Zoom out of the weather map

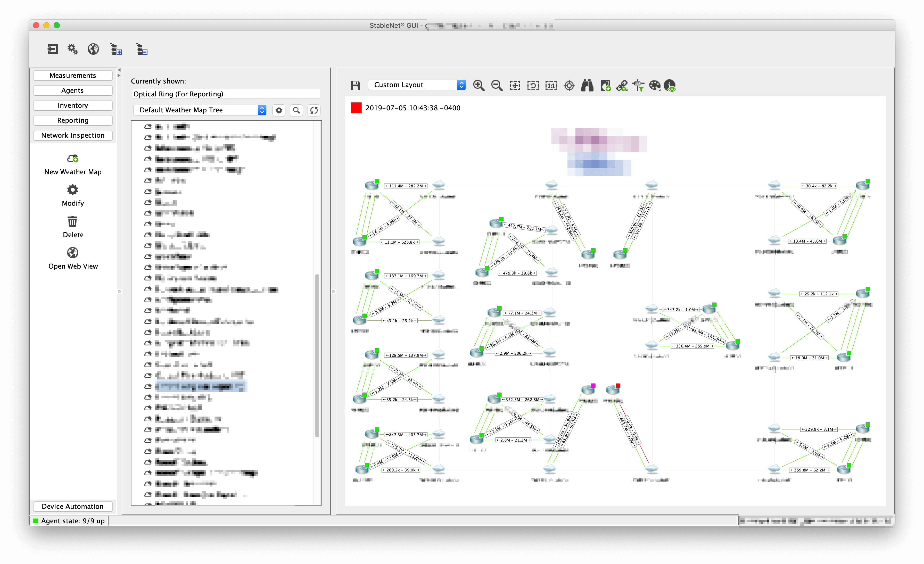point(497,86)
